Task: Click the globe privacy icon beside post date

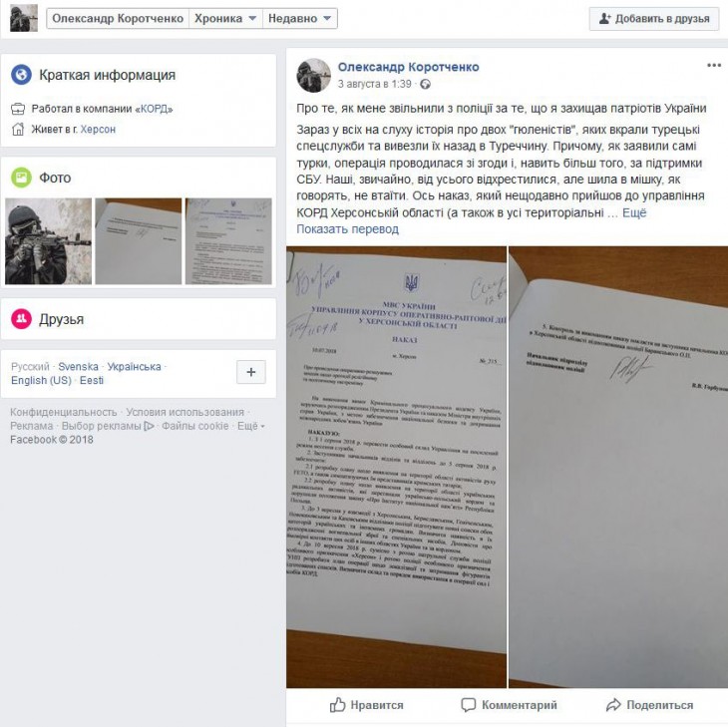Action: tap(425, 84)
